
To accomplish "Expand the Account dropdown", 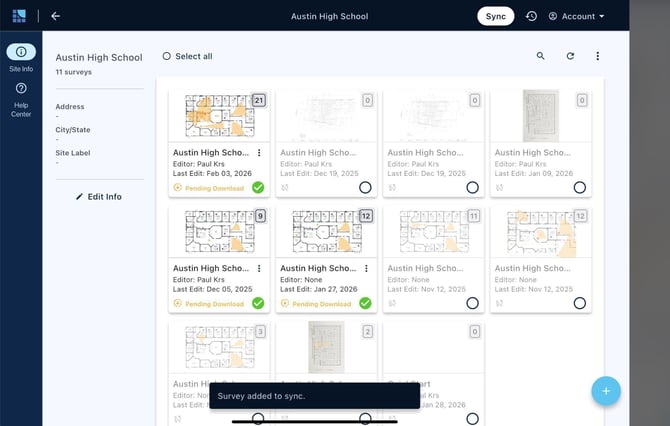I will (x=577, y=16).
